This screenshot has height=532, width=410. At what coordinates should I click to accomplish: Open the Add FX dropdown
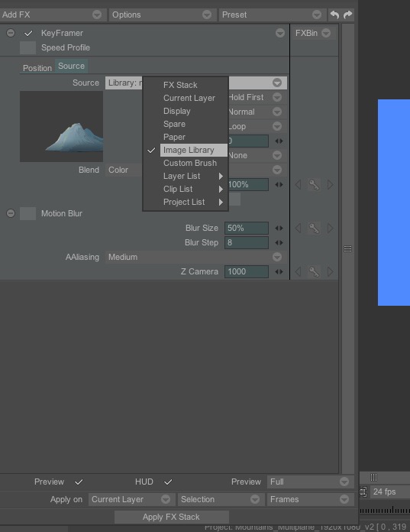click(53, 15)
